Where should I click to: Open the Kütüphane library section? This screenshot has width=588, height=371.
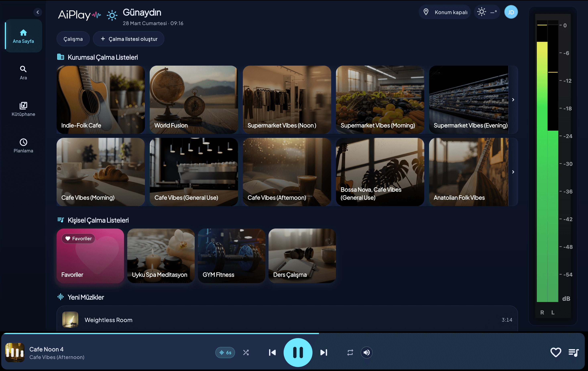(23, 109)
